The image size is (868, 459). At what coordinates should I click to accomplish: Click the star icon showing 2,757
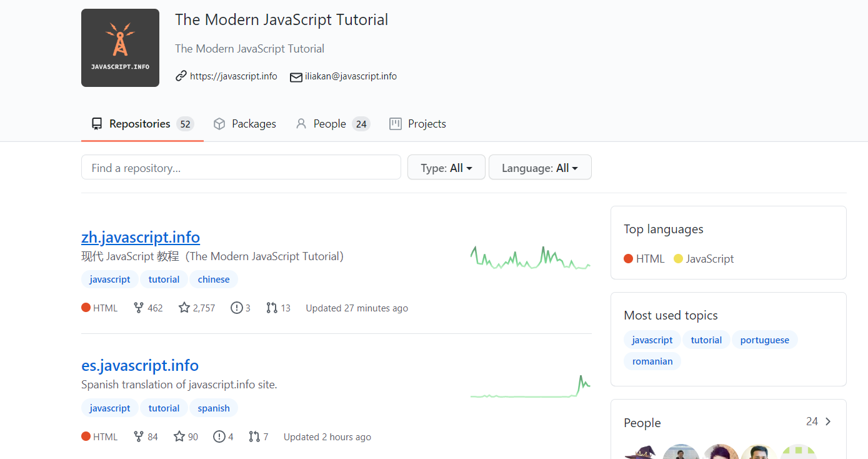184,308
